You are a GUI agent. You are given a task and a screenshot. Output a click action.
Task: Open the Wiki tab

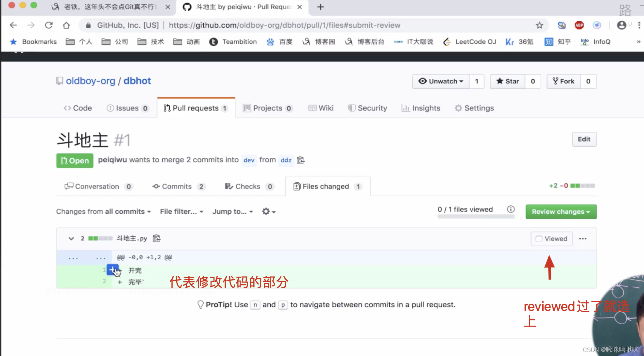tap(321, 108)
